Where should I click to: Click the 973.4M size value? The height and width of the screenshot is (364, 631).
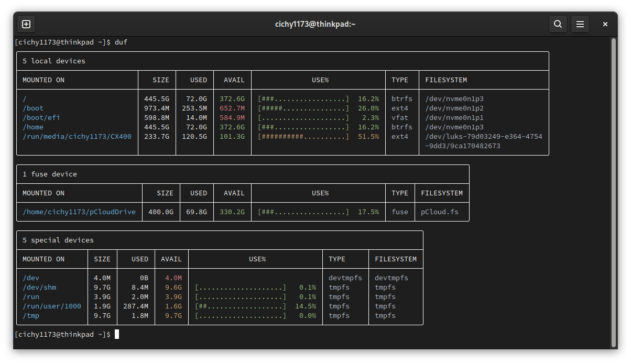coord(157,108)
